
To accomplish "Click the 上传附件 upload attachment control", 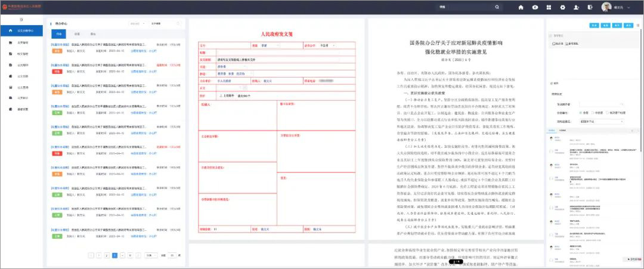I will click(227, 95).
